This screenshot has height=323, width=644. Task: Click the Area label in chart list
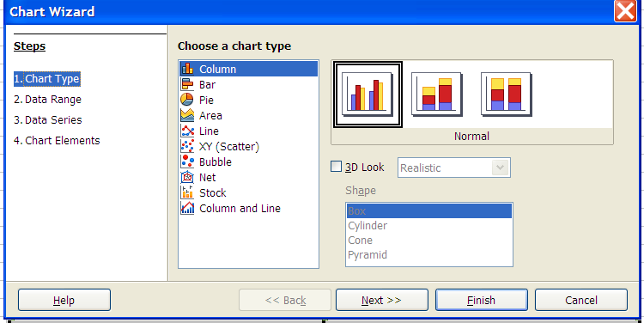coord(210,115)
